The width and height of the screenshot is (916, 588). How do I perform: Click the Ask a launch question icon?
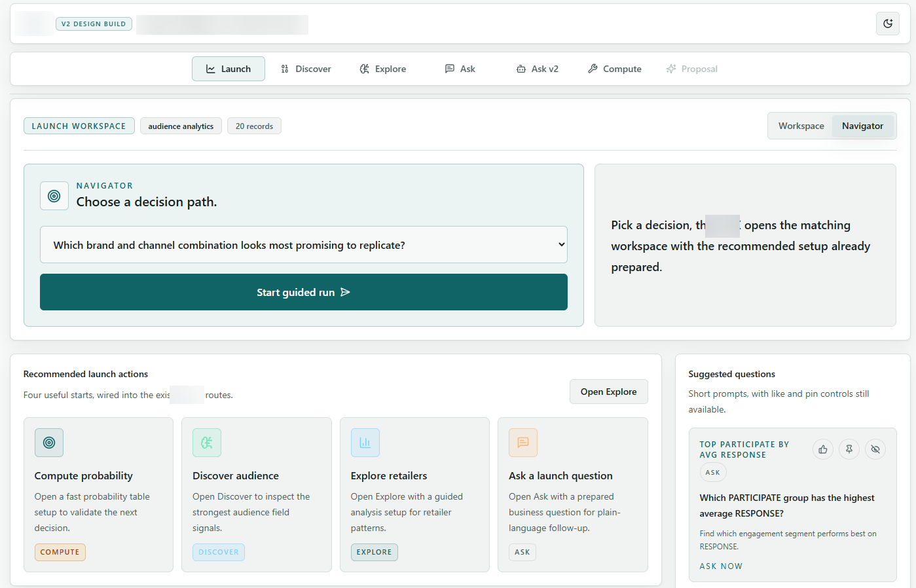(523, 443)
